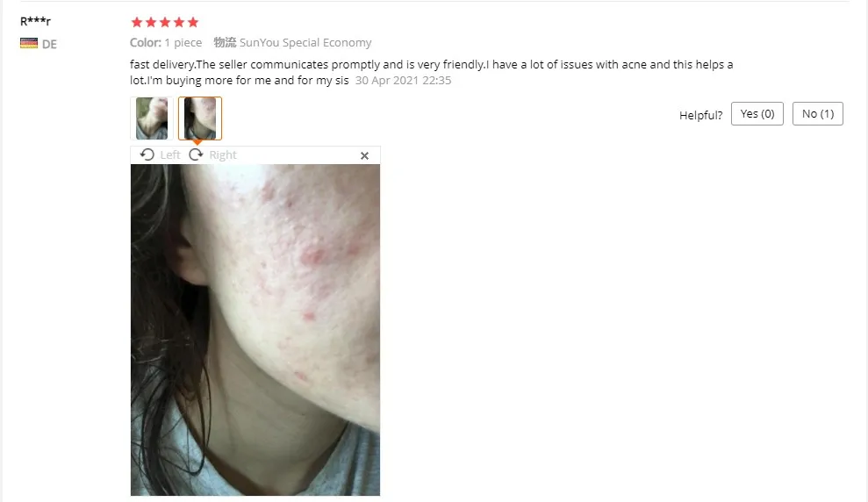The width and height of the screenshot is (868, 502).
Task: Click the third red rating star
Action: tap(165, 22)
